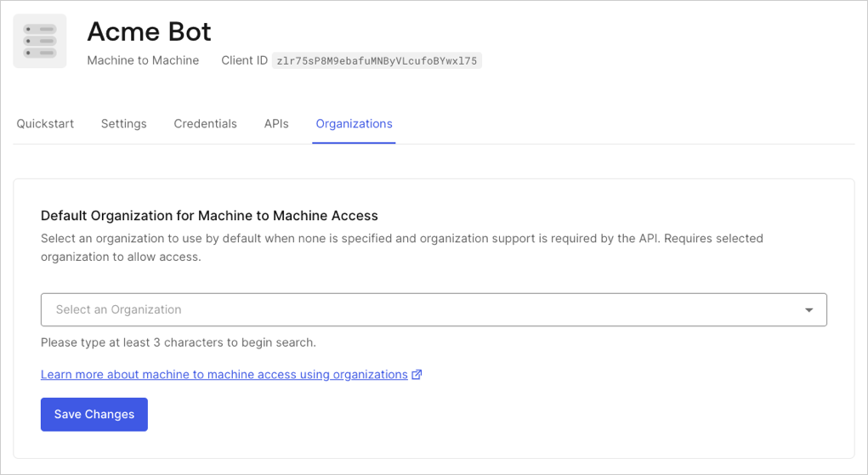Click the Machine to Machine type label
This screenshot has width=868, height=475.
pos(143,60)
